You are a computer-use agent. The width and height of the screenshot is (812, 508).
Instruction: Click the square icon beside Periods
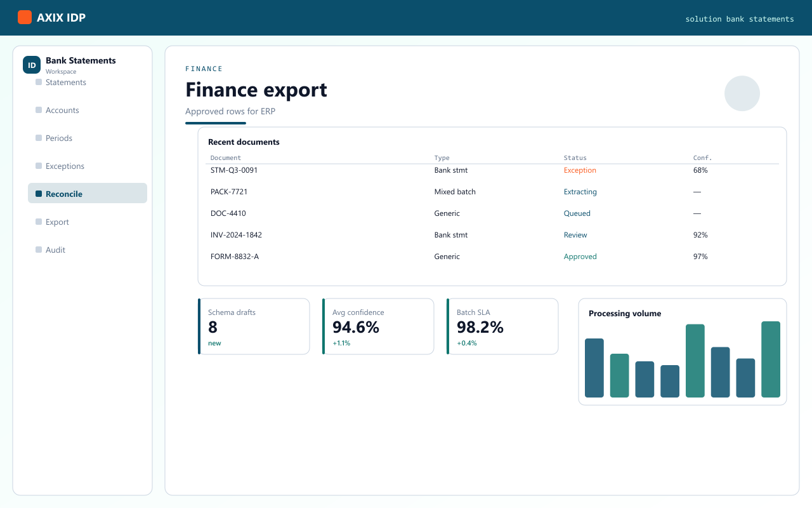click(x=39, y=138)
